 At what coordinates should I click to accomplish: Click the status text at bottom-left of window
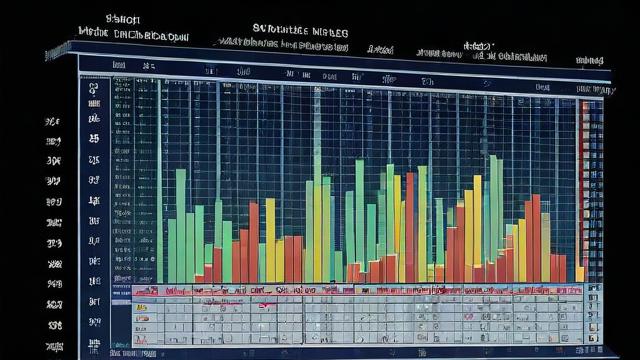point(133,353)
